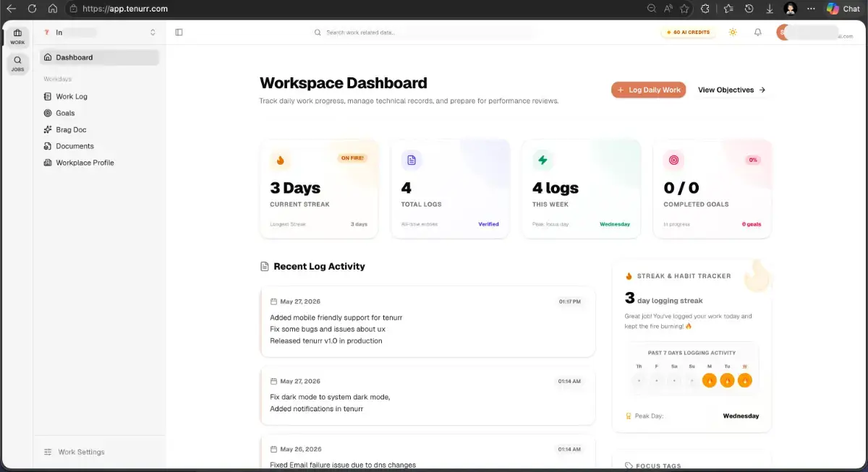Viewport: 868px width, 472px height.
Task: Open the Work section in left rail
Action: pos(17,36)
